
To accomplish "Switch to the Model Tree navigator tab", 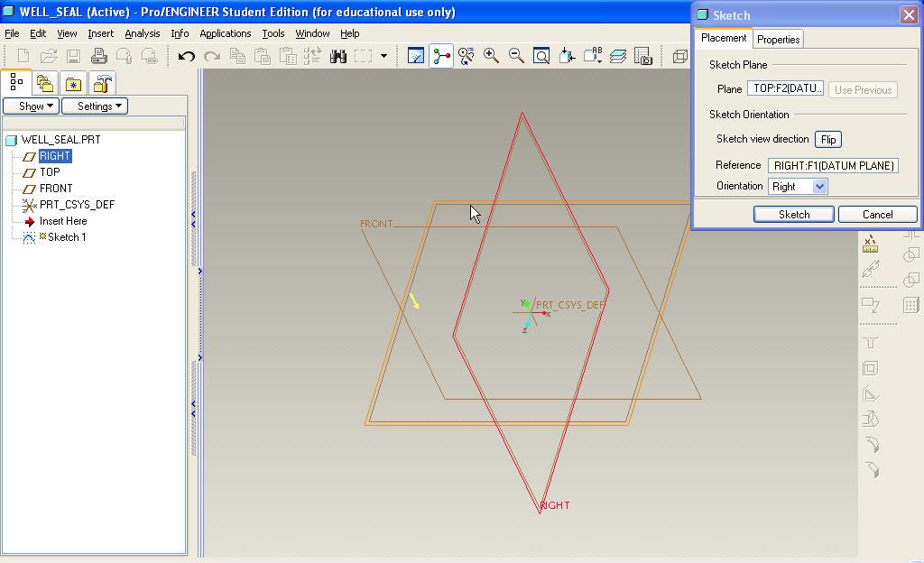I will tap(16, 82).
